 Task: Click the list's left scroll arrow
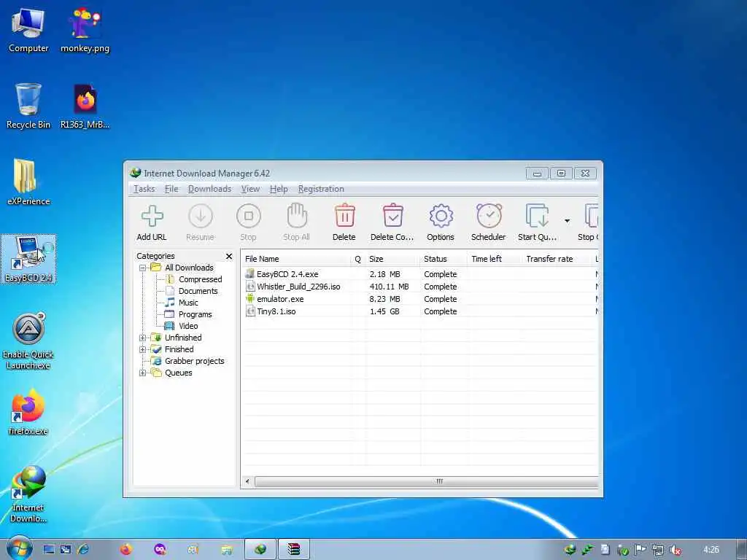coord(247,481)
